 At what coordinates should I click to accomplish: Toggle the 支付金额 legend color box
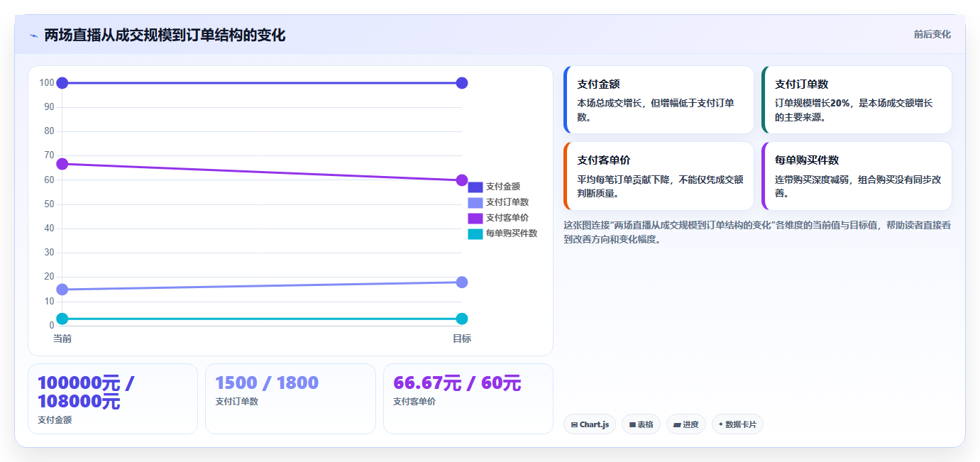click(x=475, y=187)
